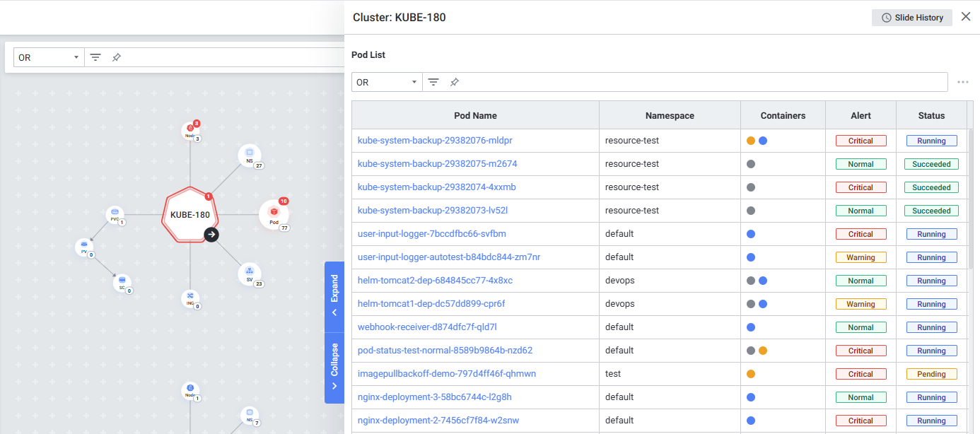Open the Slide History button
The width and height of the screenshot is (980, 434).
(x=912, y=18)
